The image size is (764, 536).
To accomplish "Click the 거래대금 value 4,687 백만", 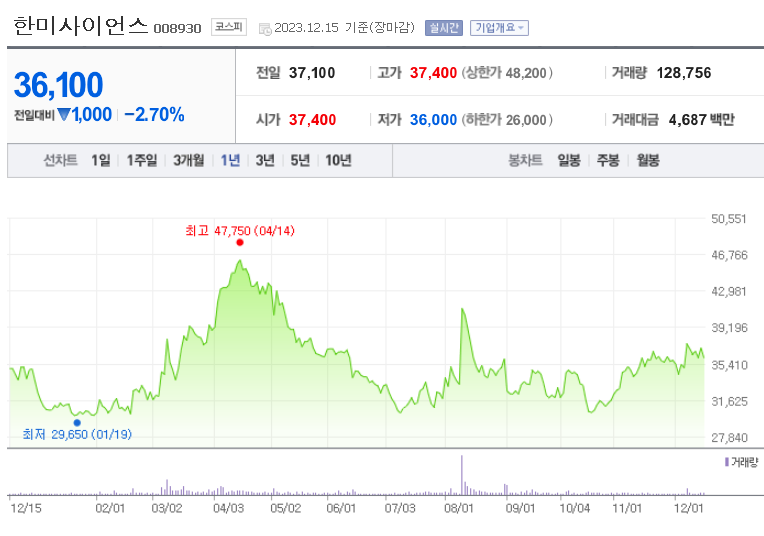I will pyautogui.click(x=701, y=120).
